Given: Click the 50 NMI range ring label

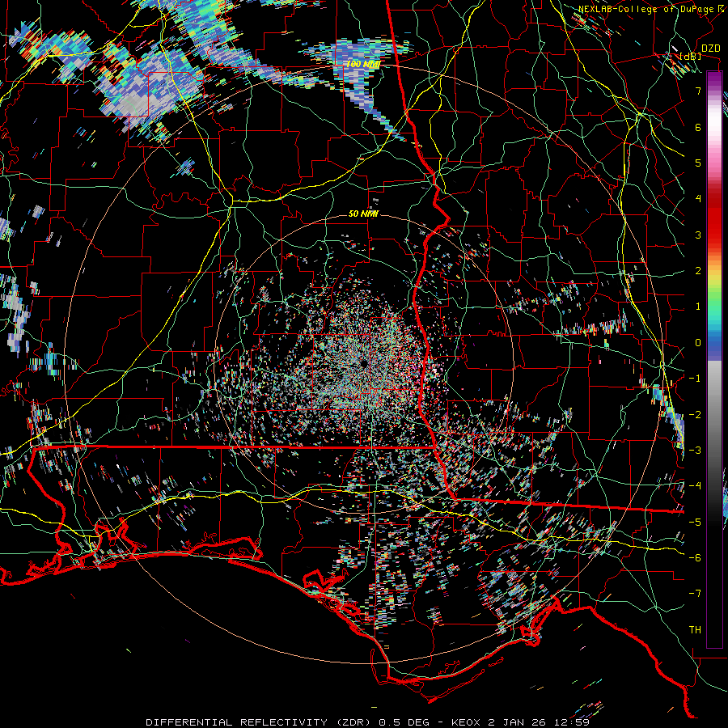Looking at the screenshot, I should point(363,214).
